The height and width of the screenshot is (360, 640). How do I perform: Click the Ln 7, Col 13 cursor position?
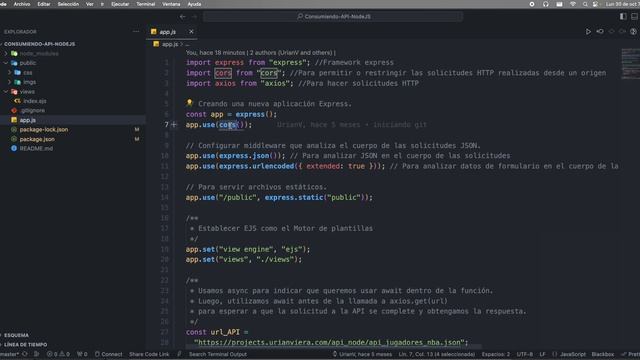point(437,354)
